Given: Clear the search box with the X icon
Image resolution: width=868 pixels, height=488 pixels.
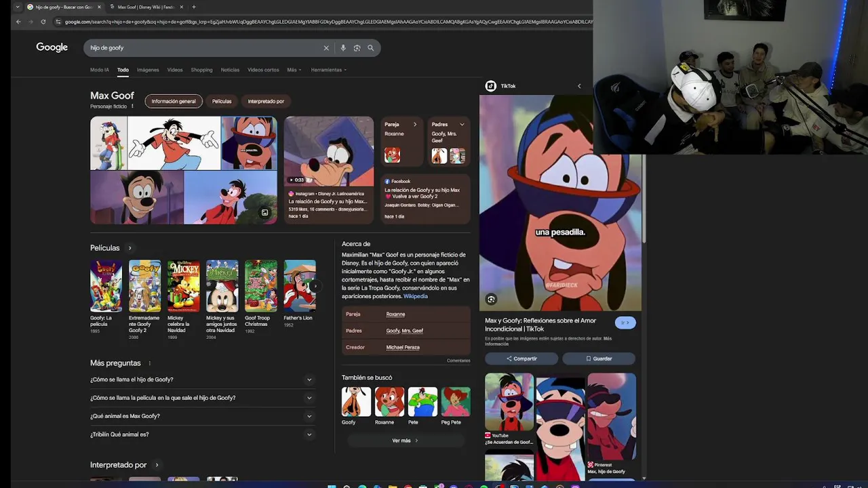Looking at the screenshot, I should pos(326,48).
